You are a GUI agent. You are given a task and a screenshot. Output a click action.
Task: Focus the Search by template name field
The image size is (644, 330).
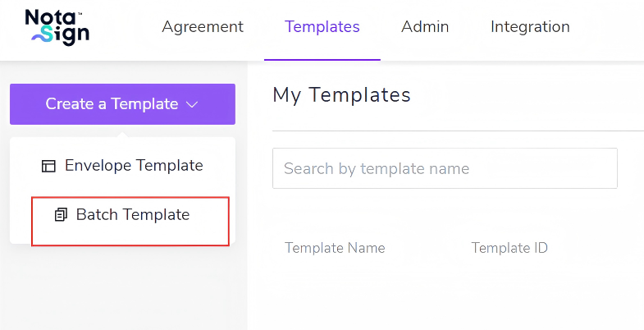click(445, 168)
